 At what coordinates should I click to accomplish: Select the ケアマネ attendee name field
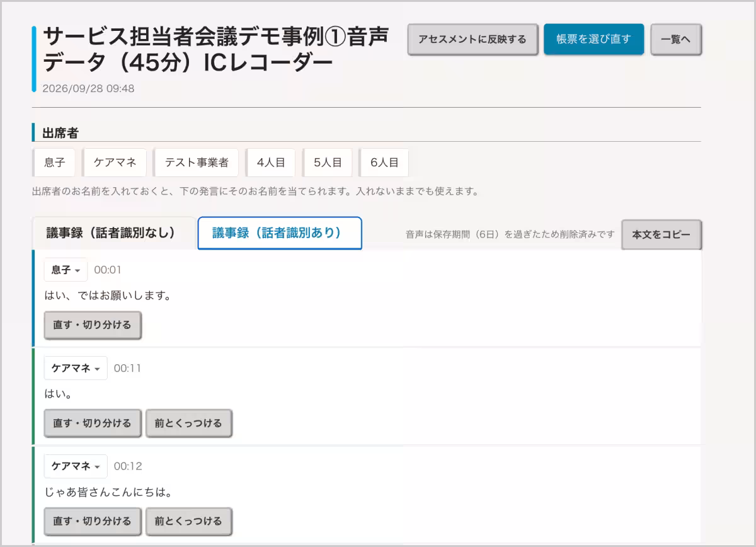(x=115, y=163)
